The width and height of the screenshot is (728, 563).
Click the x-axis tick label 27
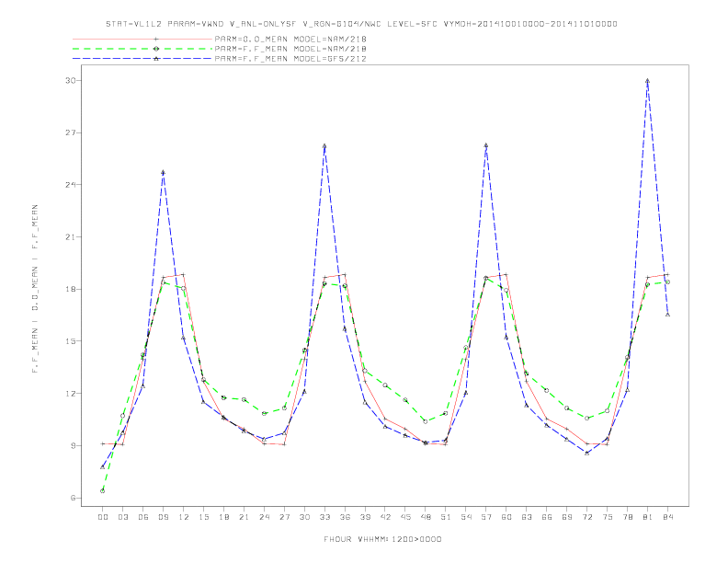click(284, 517)
